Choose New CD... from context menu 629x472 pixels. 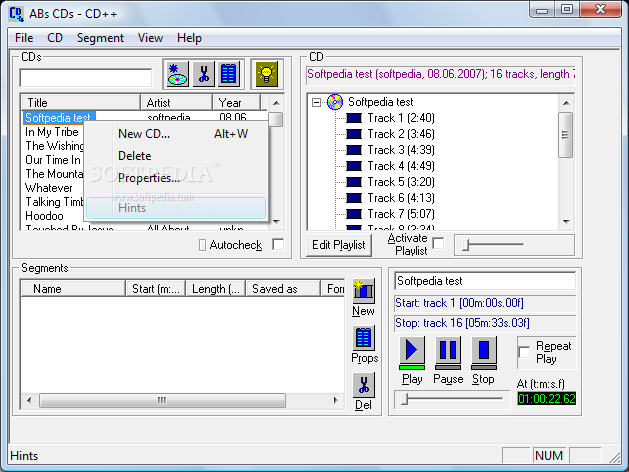click(176, 134)
